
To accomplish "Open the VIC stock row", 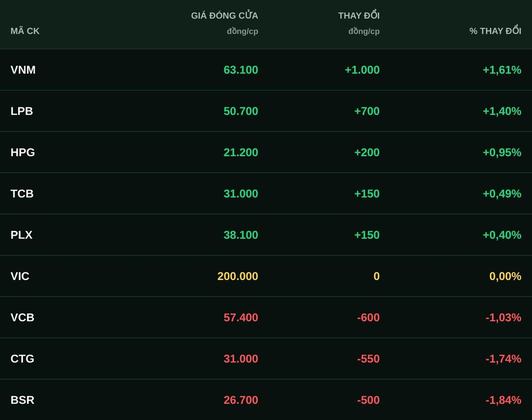I will coord(266,276).
